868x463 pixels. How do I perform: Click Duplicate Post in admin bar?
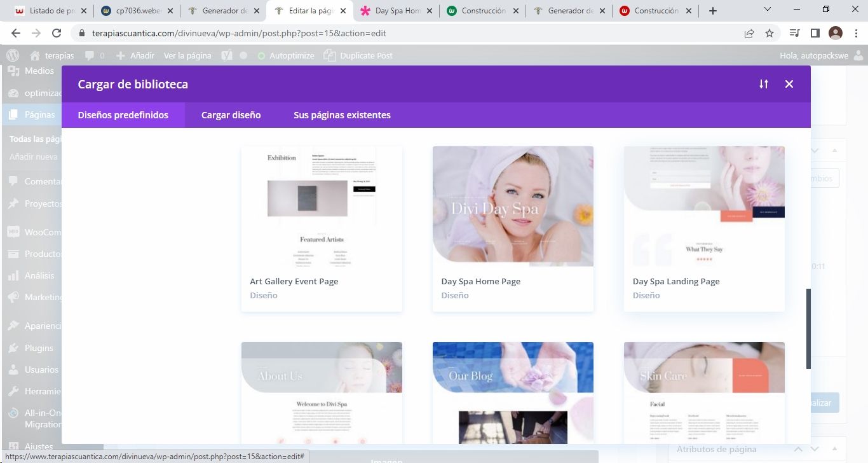tap(358, 55)
